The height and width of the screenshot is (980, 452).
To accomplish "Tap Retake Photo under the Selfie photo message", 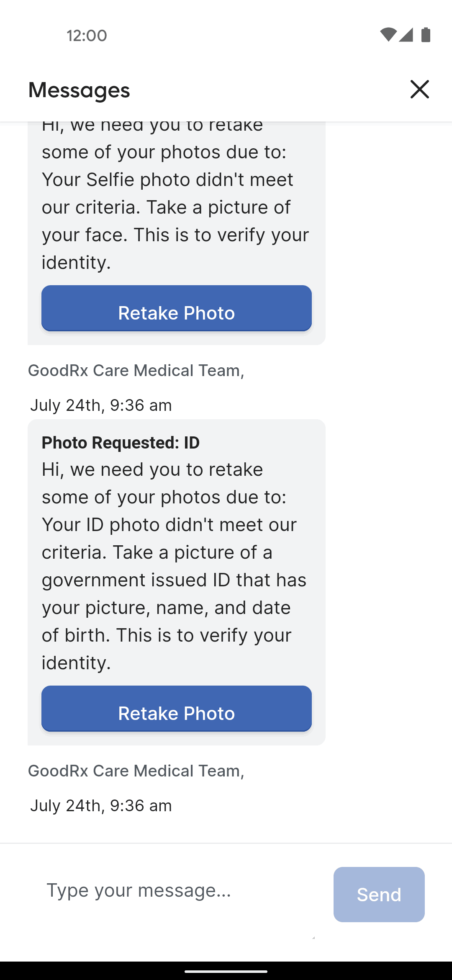I will tap(177, 308).
